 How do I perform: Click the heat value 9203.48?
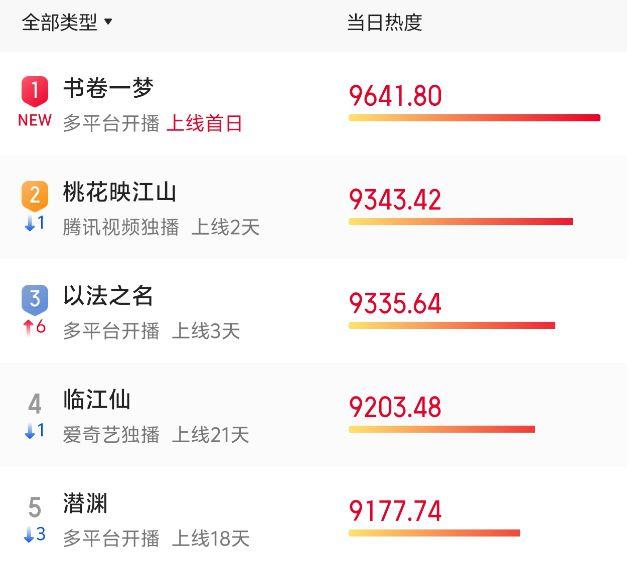[395, 407]
